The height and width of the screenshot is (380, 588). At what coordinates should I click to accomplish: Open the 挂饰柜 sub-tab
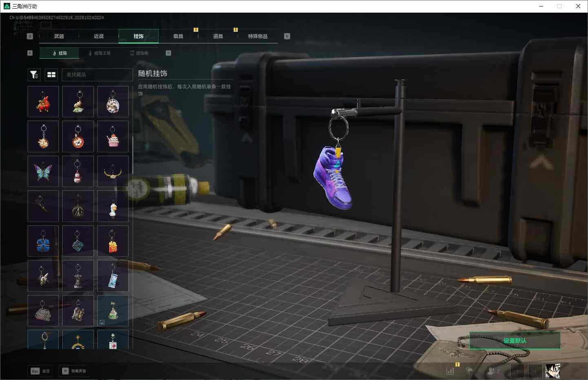(x=139, y=53)
